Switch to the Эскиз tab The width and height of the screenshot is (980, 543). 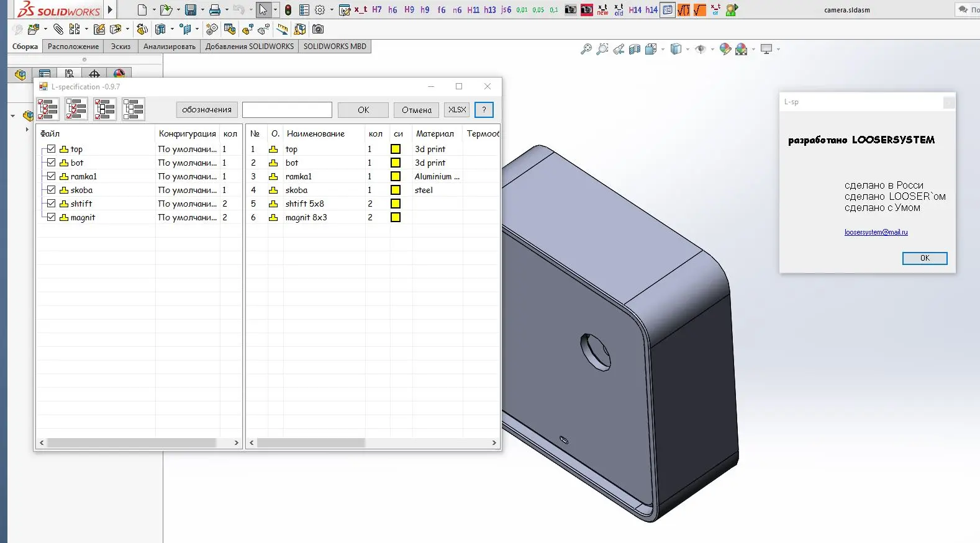(x=120, y=47)
